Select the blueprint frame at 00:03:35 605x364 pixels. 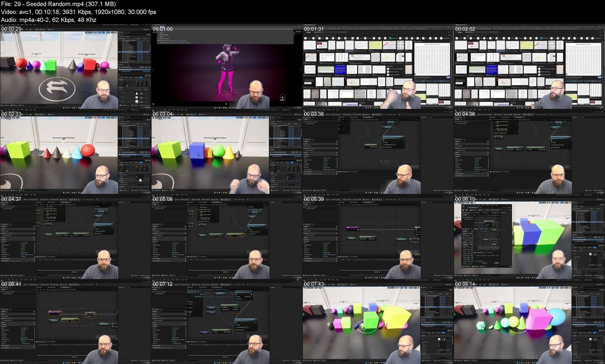tap(378, 152)
